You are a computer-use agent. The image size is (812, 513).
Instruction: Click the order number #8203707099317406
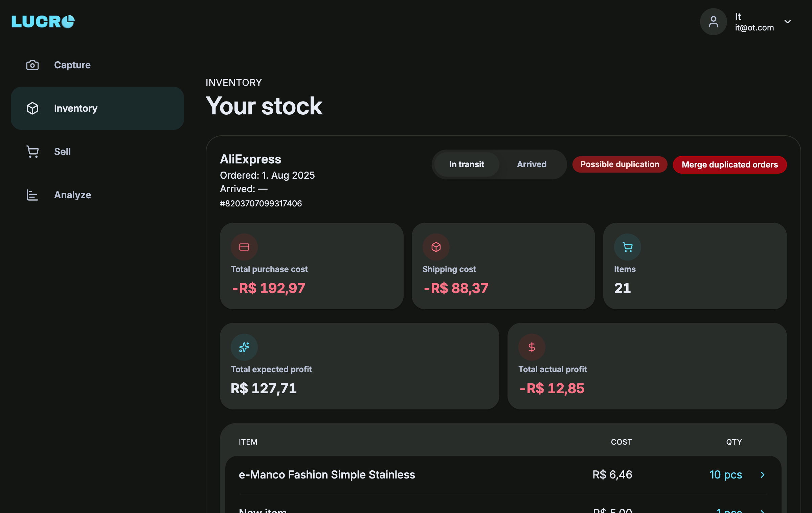(x=261, y=203)
